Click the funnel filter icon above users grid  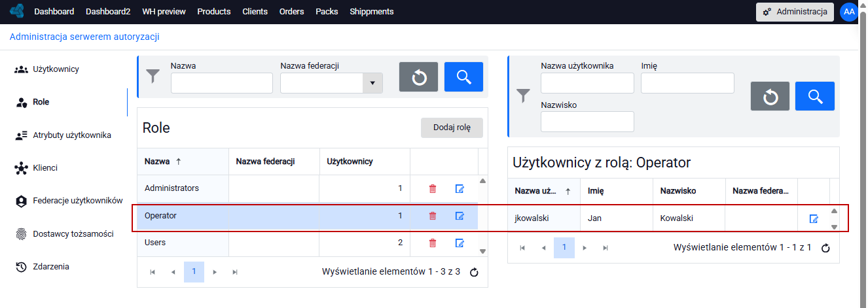(x=523, y=96)
